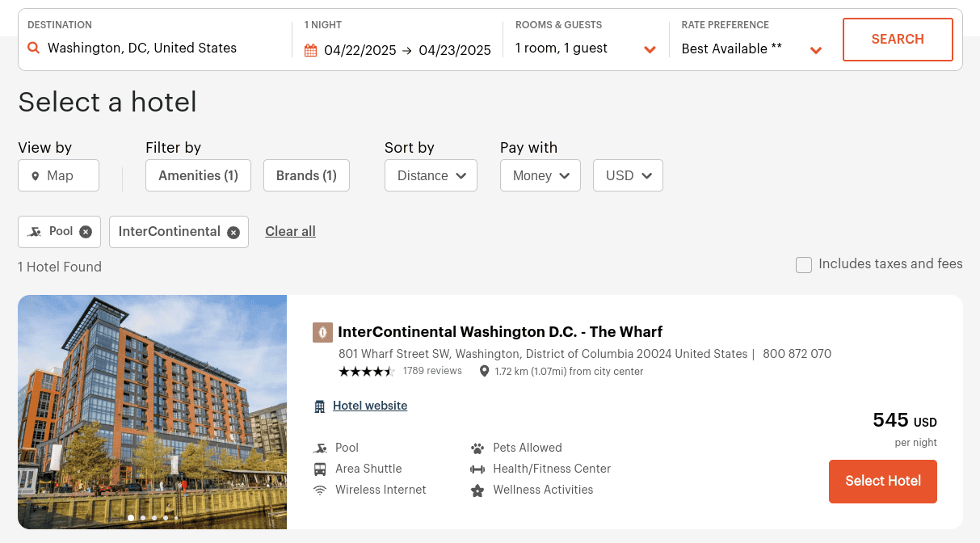This screenshot has height=543, width=980.
Task: Click the Area Shuttle bus icon
Action: click(320, 469)
